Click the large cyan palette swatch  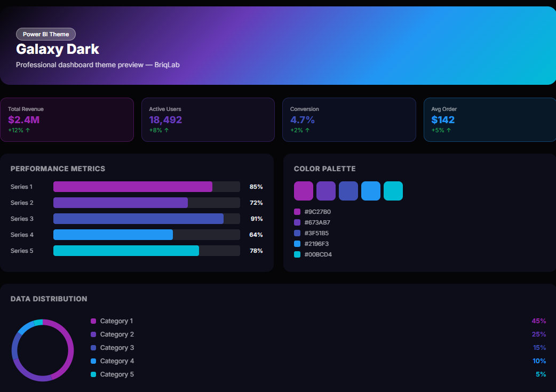[x=393, y=191]
